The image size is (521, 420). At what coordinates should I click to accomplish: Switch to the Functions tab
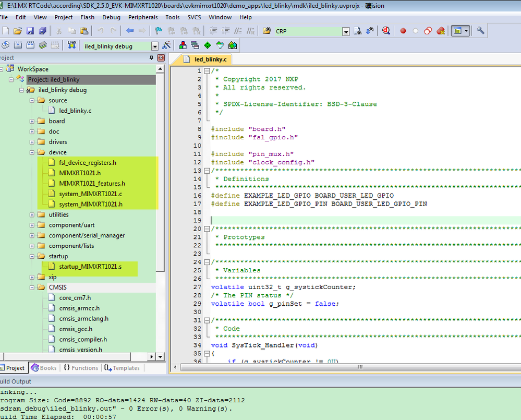tap(81, 368)
